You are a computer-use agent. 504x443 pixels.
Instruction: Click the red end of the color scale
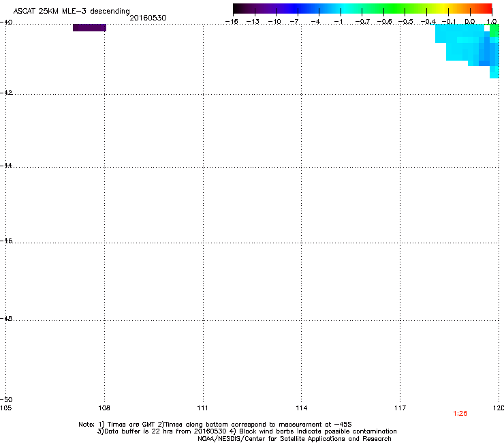(x=488, y=8)
